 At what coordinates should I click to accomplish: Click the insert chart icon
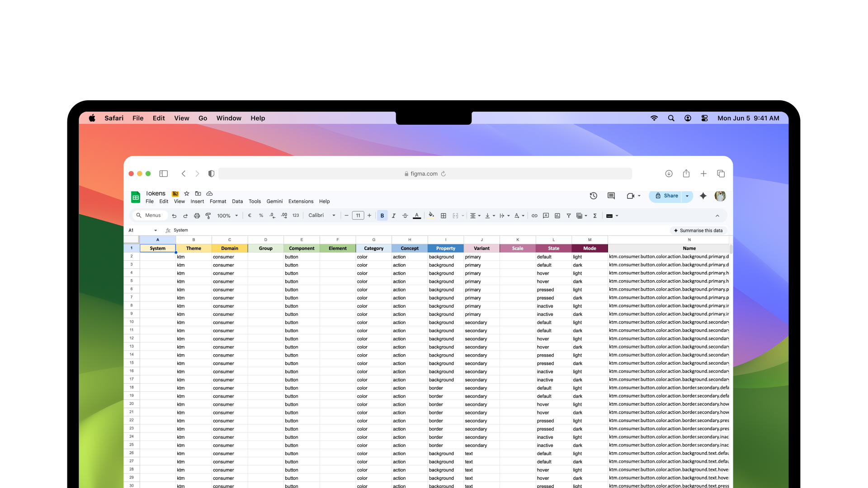[x=557, y=216]
